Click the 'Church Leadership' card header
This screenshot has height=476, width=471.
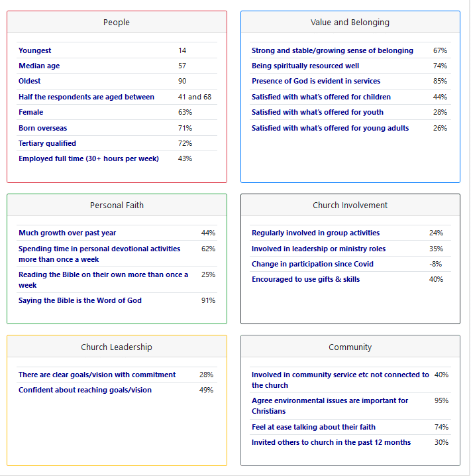[x=117, y=347]
